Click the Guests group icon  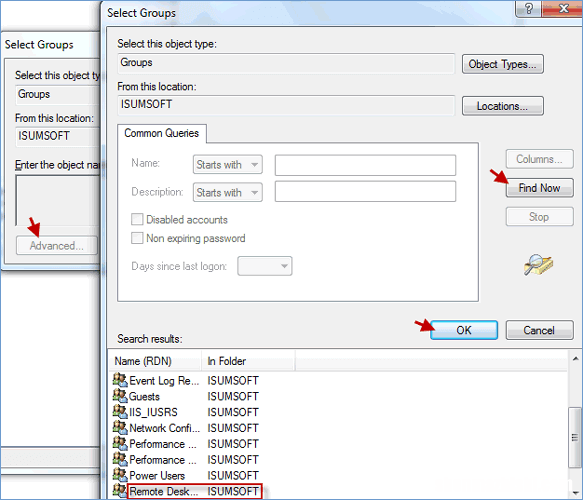pyautogui.click(x=120, y=396)
